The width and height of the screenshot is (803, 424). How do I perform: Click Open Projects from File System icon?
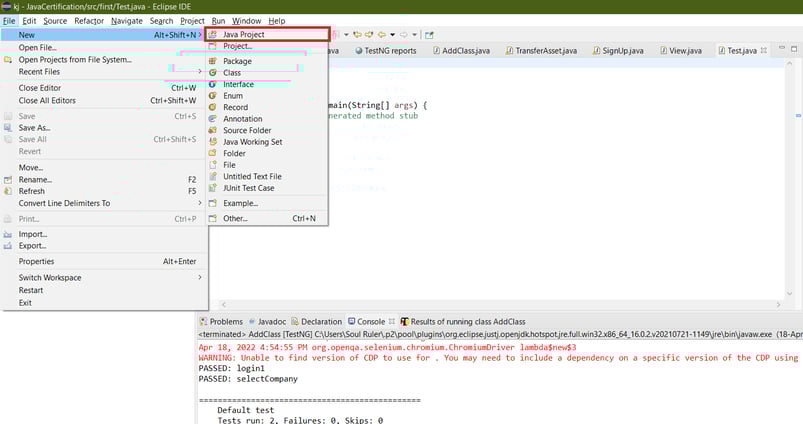coord(8,59)
